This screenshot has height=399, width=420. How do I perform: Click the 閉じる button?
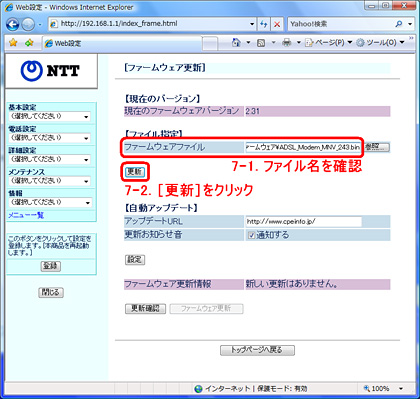(x=51, y=292)
